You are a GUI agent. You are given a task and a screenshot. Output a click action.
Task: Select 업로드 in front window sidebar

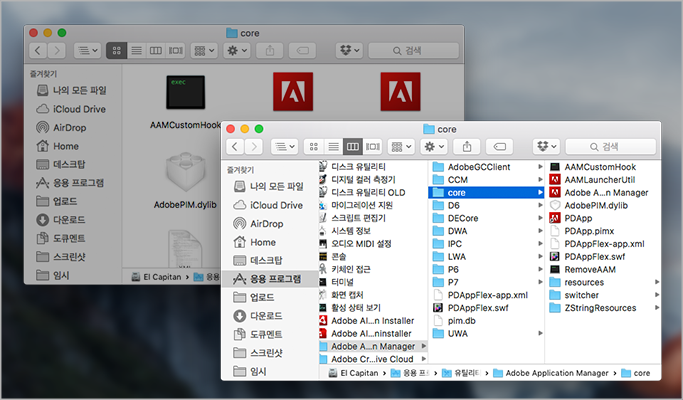(269, 298)
